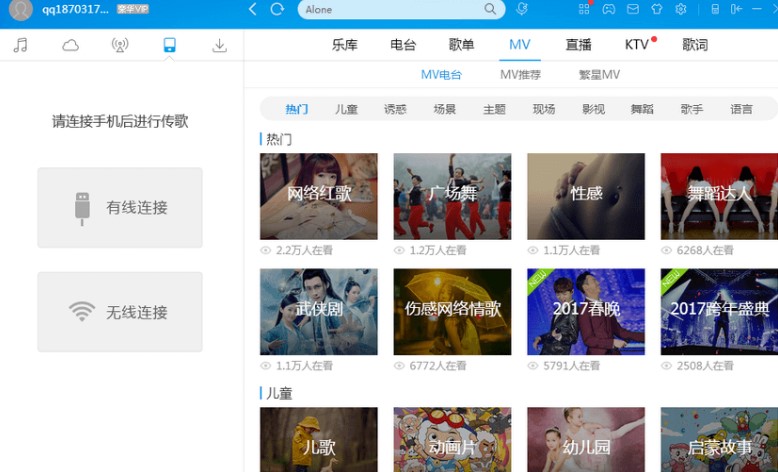
Task: Open the 2017跨年盛典 MV thumbnail
Action: 719,312
